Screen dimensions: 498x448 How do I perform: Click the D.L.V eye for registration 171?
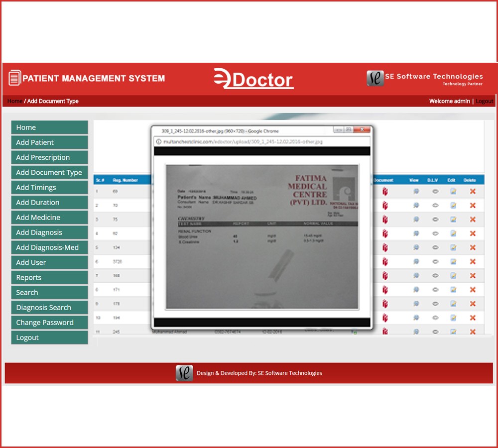[x=435, y=290]
